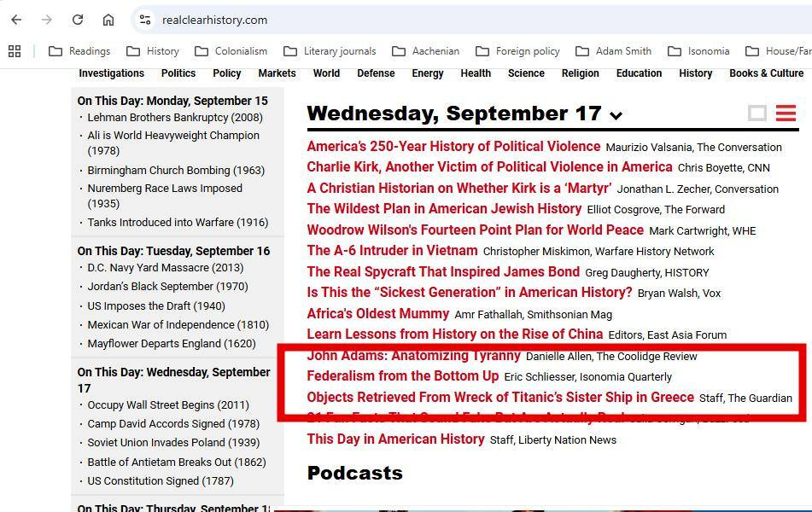Screen dimensions: 812x512
Task: Open the Defense nav item
Action: tap(376, 73)
